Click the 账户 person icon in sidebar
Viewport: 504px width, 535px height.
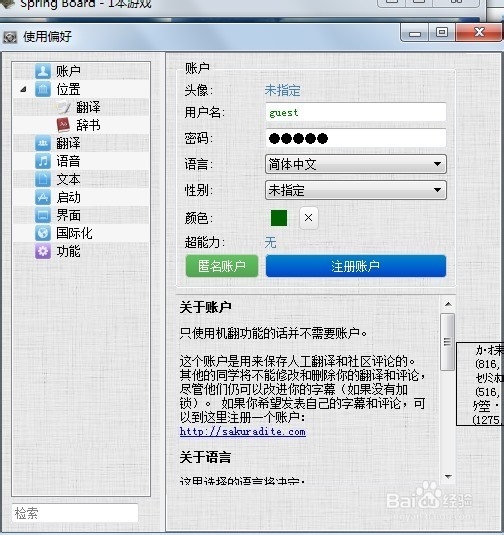(x=43, y=71)
